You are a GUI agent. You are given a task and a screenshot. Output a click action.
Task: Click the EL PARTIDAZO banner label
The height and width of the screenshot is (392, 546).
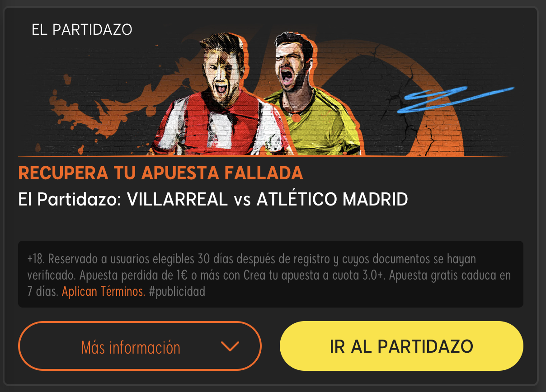pos(82,30)
